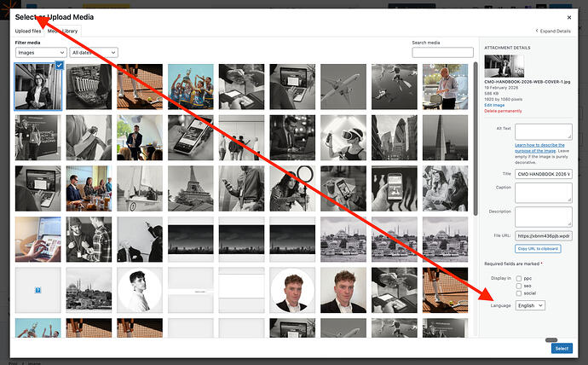Viewport: 588px width, 365px height.
Task: Switch to the Upload files tab
Action: (28, 32)
